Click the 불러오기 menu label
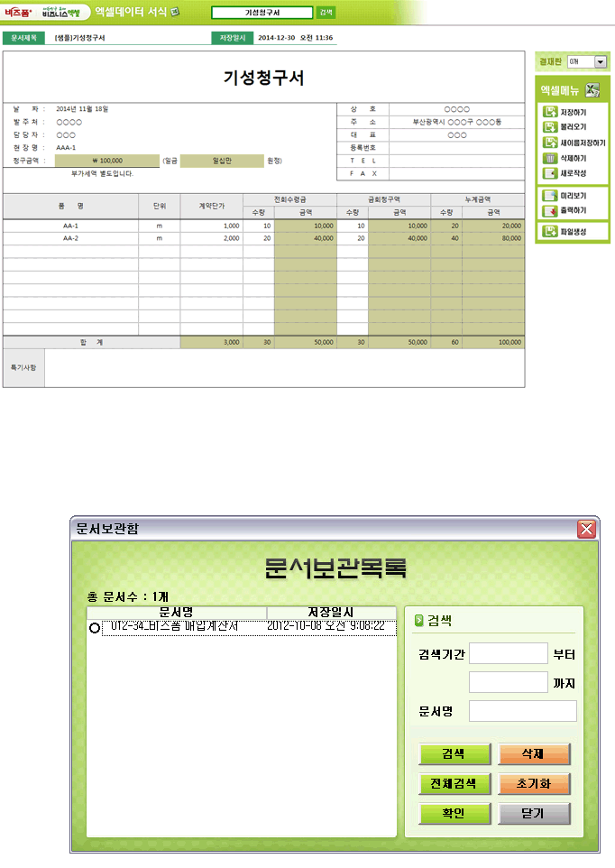615x868 pixels. (x=573, y=126)
